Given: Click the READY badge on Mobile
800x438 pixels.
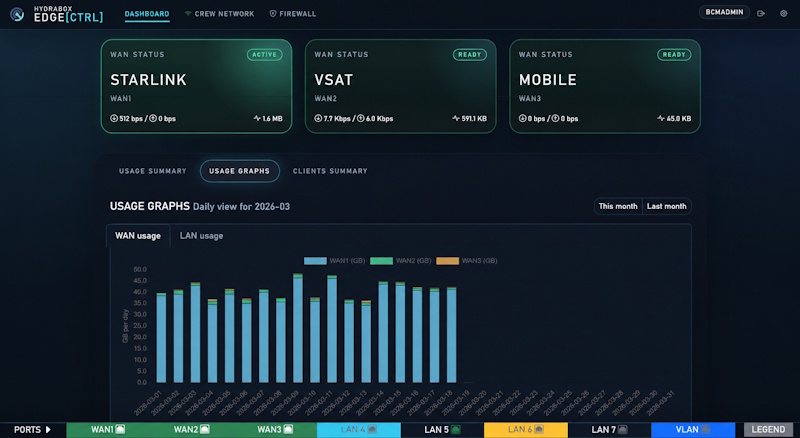Looking at the screenshot, I should tap(674, 55).
